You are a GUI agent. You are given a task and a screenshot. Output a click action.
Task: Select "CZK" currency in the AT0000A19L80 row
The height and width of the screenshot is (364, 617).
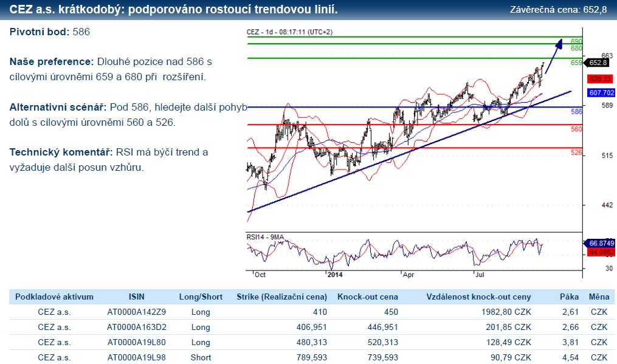[x=599, y=342]
